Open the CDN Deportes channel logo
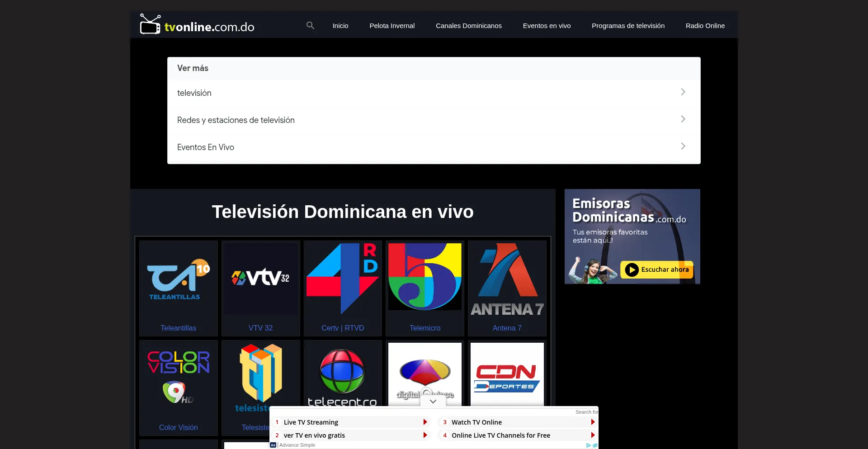 507,374
